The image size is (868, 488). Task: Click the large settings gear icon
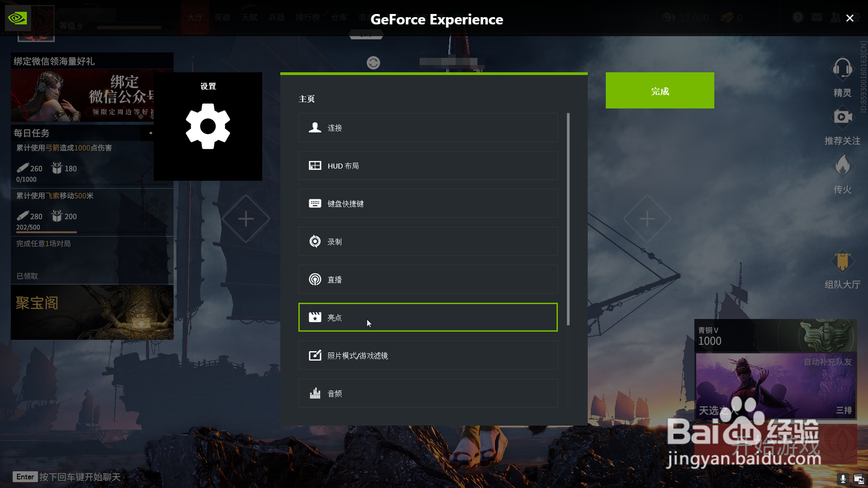click(x=208, y=126)
